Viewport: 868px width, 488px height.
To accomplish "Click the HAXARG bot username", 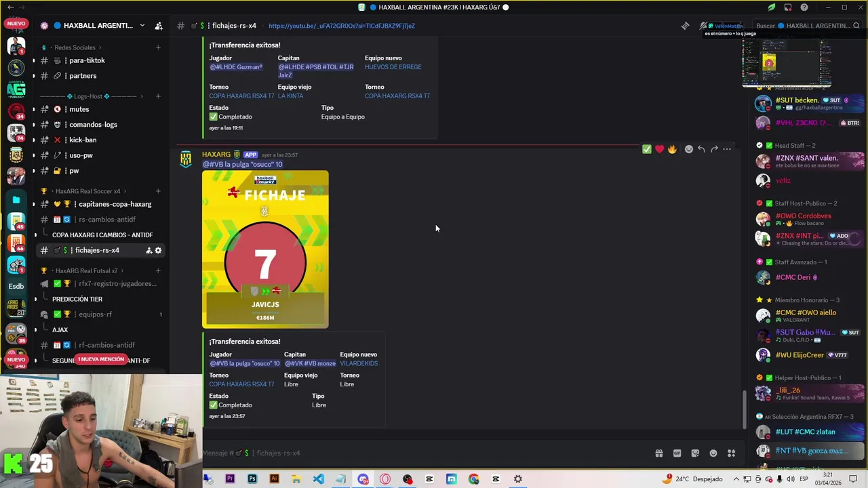I will [x=216, y=155].
